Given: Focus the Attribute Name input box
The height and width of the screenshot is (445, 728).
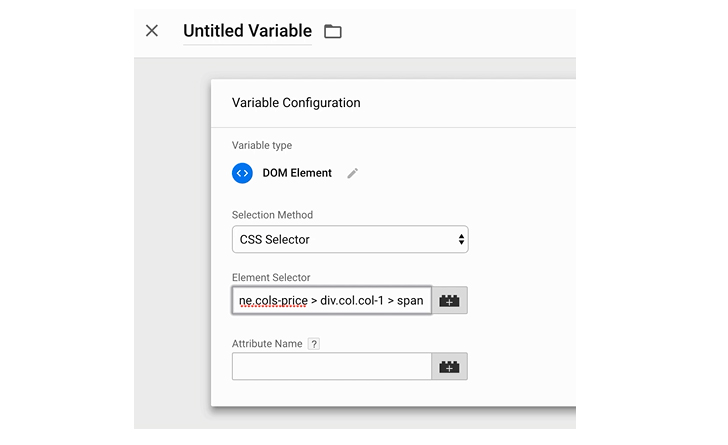Looking at the screenshot, I should (332, 366).
